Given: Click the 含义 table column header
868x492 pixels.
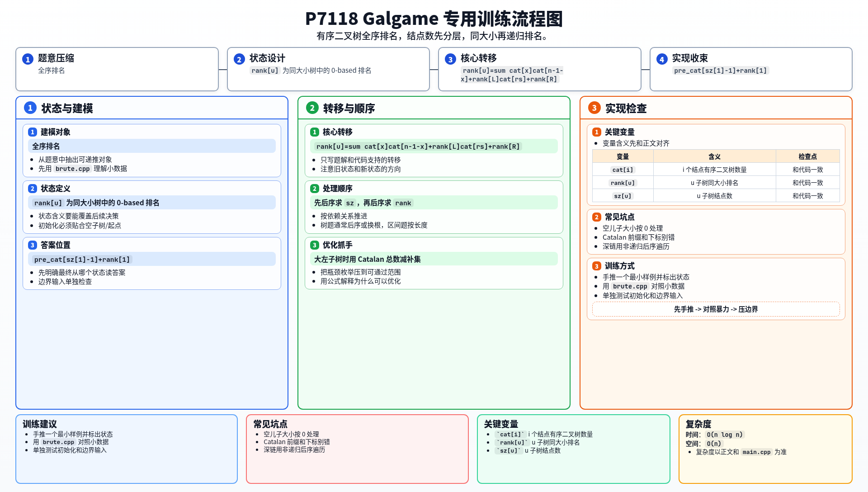Looking at the screenshot, I should click(715, 156).
